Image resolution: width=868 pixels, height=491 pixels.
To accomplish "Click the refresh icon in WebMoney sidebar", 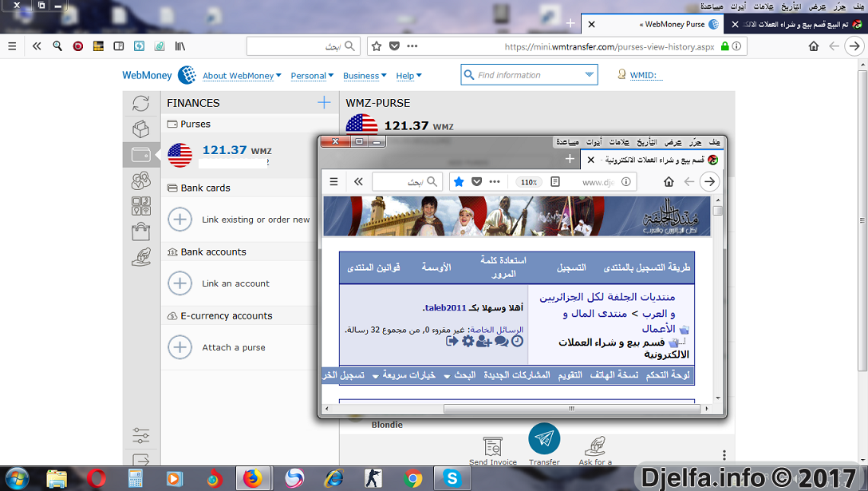I will pos(141,103).
